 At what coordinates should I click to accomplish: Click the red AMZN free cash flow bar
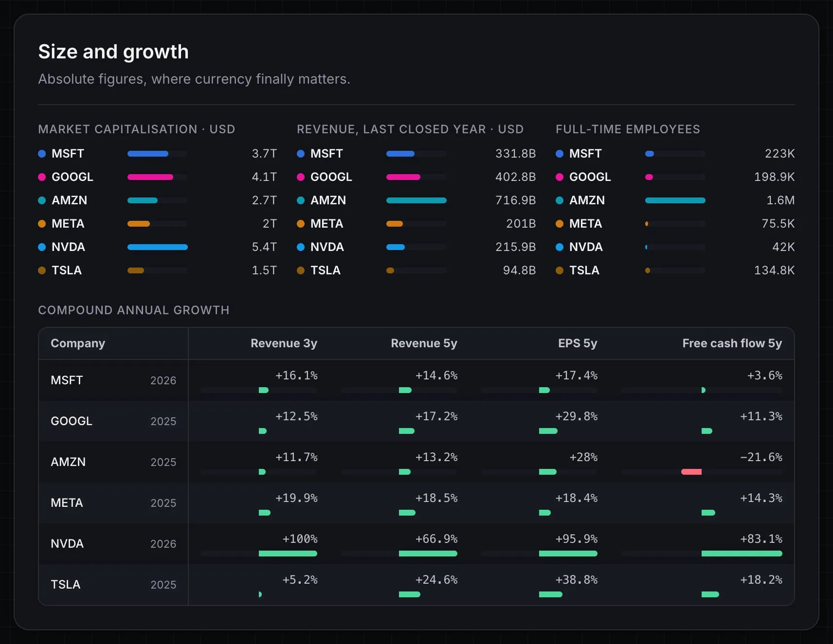point(691,472)
